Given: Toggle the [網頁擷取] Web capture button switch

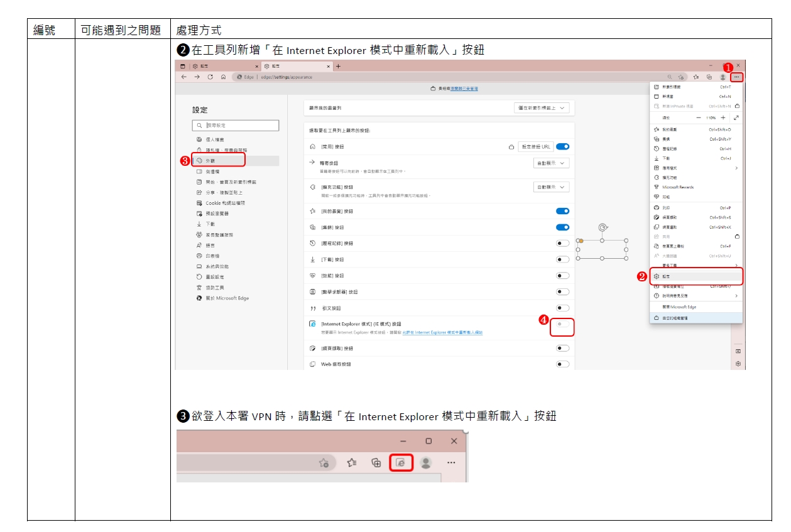Looking at the screenshot, I should [x=562, y=348].
